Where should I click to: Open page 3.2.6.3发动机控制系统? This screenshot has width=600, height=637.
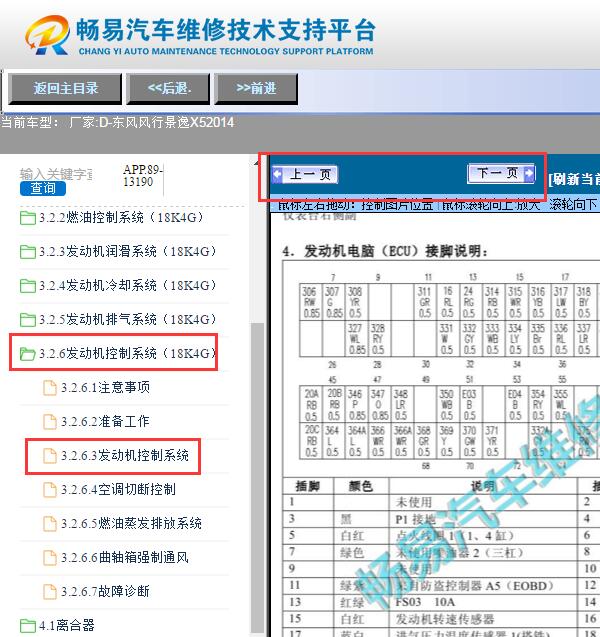[x=125, y=455]
